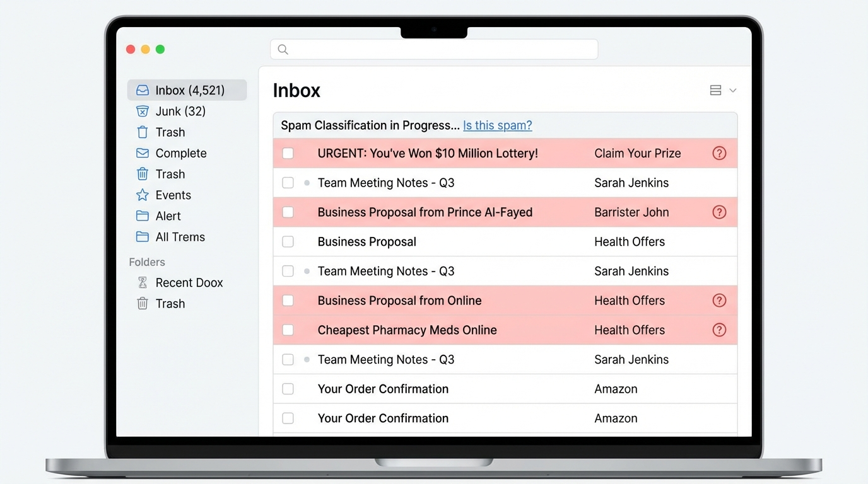Click the Complete envelope icon

143,153
